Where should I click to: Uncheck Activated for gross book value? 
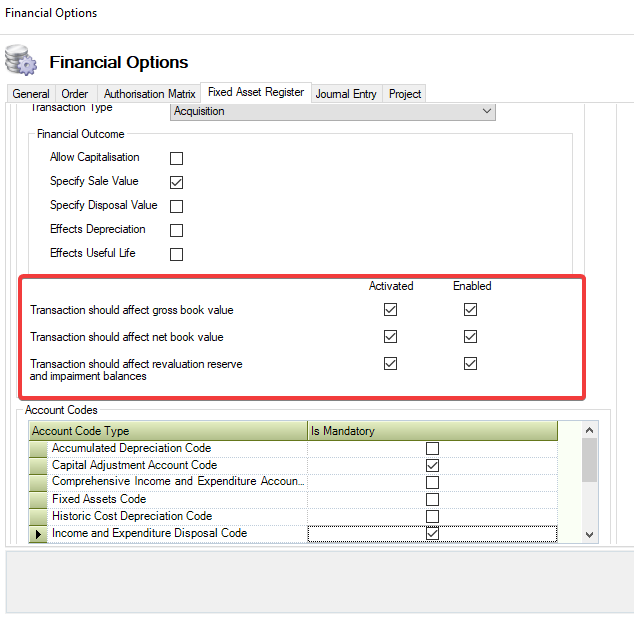391,310
